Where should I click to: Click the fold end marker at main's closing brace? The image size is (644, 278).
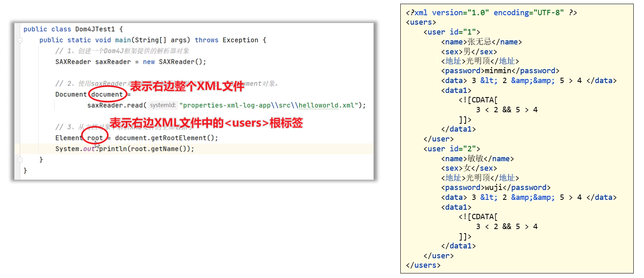19,160
